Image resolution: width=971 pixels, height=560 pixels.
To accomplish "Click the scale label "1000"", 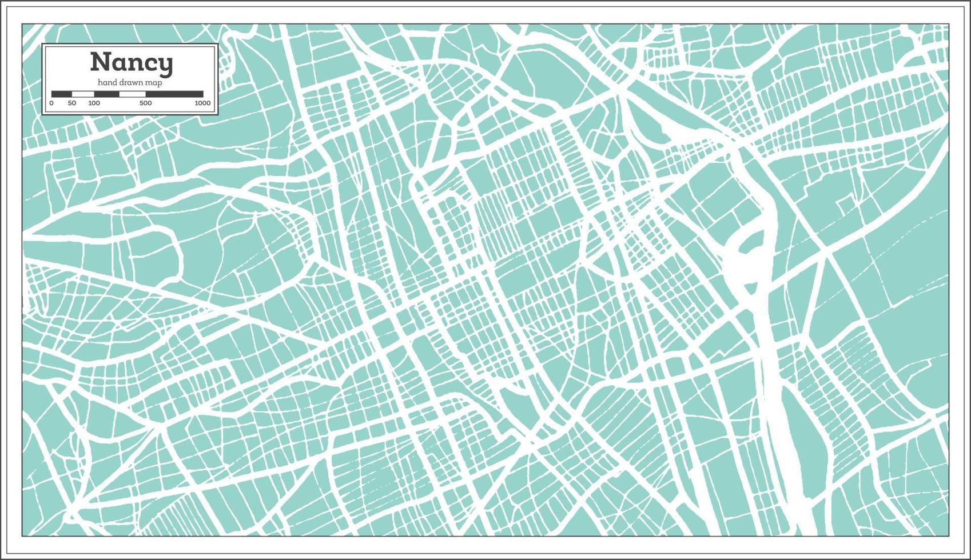I will coord(202,103).
